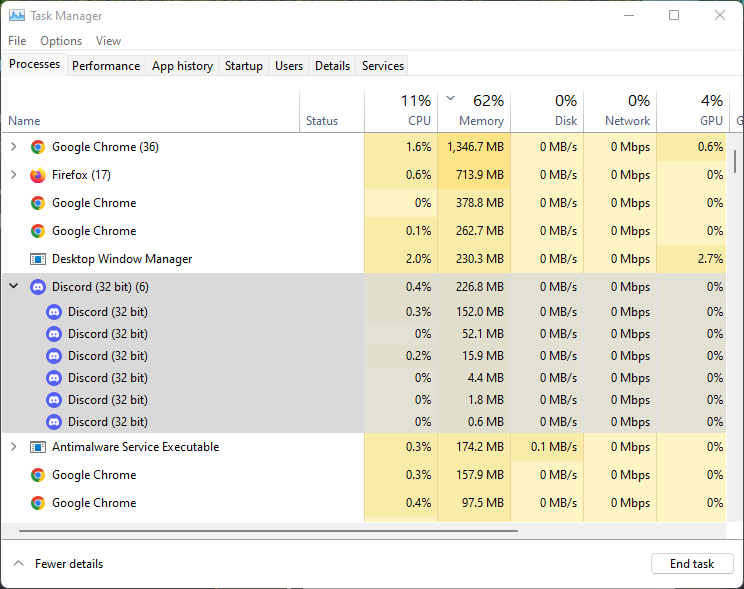Expand Antimalware Service Executable group
The image size is (744, 589).
click(x=14, y=447)
